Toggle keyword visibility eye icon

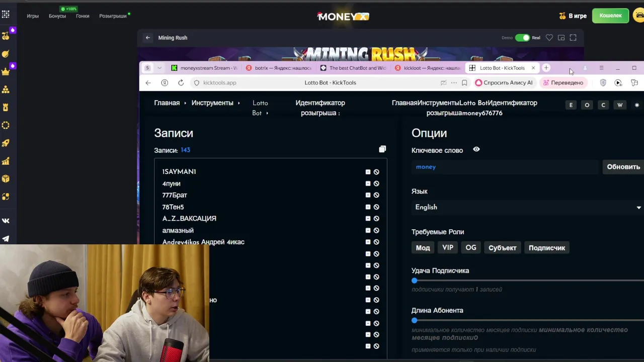(476, 149)
